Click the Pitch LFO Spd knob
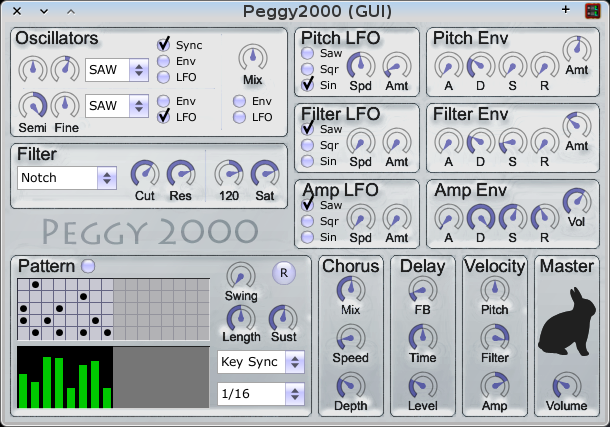610x427 pixels. click(x=361, y=66)
